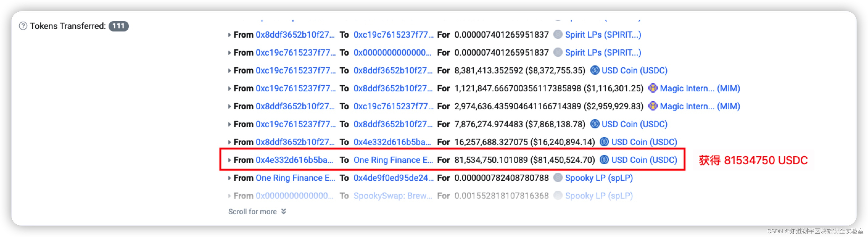Click the Spooky LP icon in the 0.000000782408780788 row
This screenshot has height=237, width=868.
558,177
